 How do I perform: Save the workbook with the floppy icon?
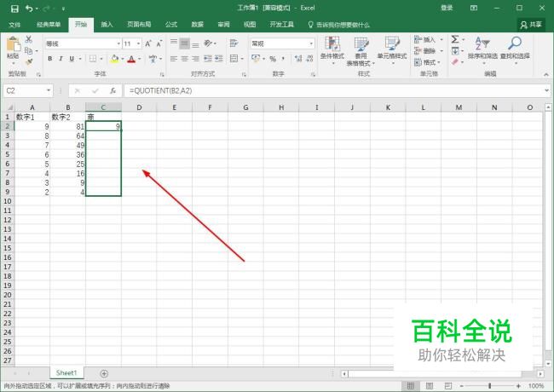click(14, 9)
